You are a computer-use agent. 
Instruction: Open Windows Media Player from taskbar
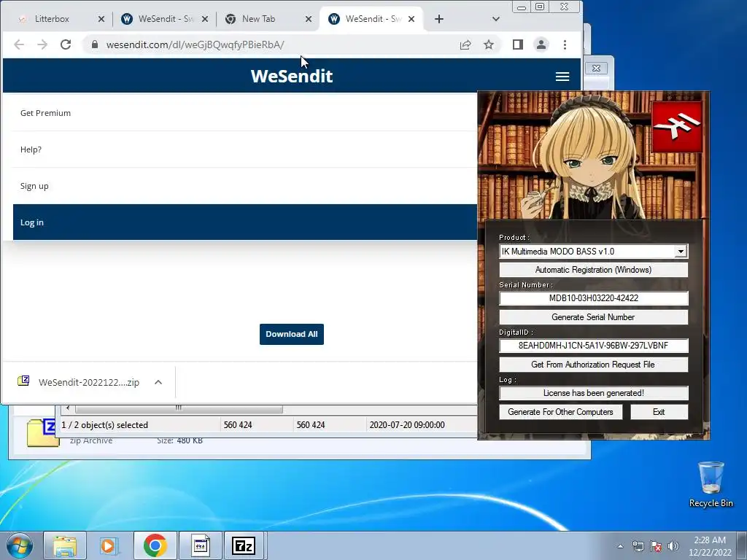[109, 545]
